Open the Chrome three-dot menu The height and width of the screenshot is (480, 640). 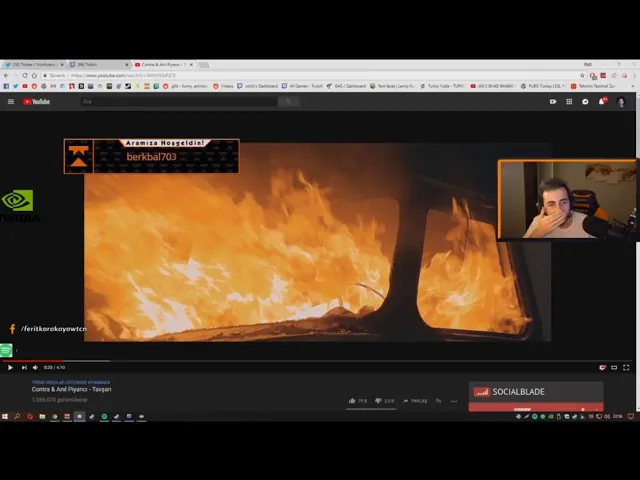634,76
